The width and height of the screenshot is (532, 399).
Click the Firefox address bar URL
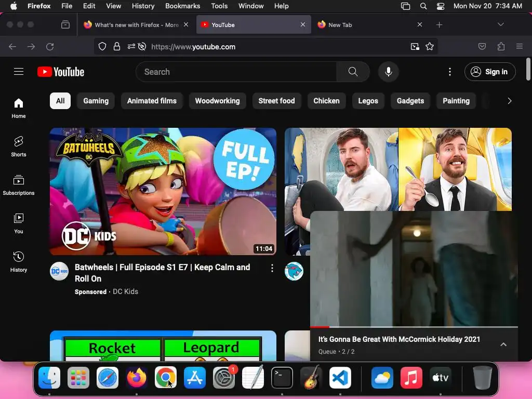[x=193, y=46]
